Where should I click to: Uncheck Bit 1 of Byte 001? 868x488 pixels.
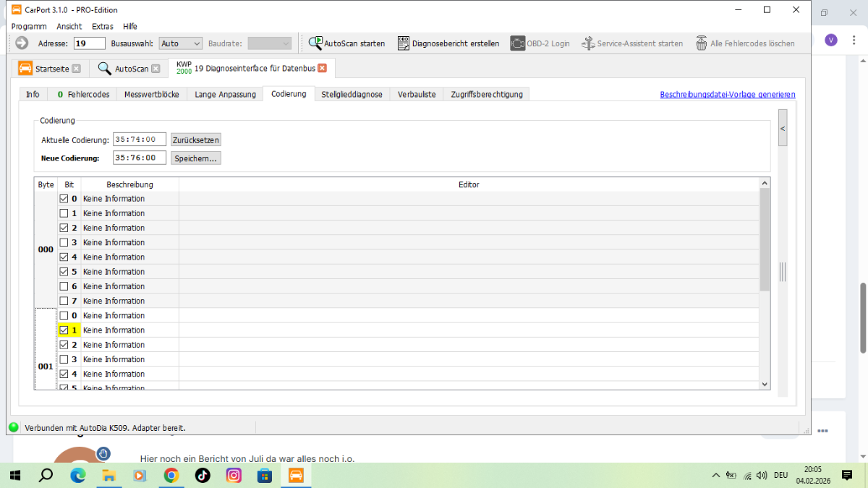click(64, 330)
